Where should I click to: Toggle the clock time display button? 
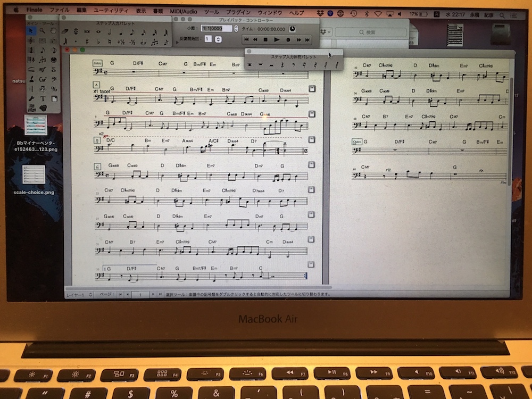pyautogui.click(x=292, y=29)
